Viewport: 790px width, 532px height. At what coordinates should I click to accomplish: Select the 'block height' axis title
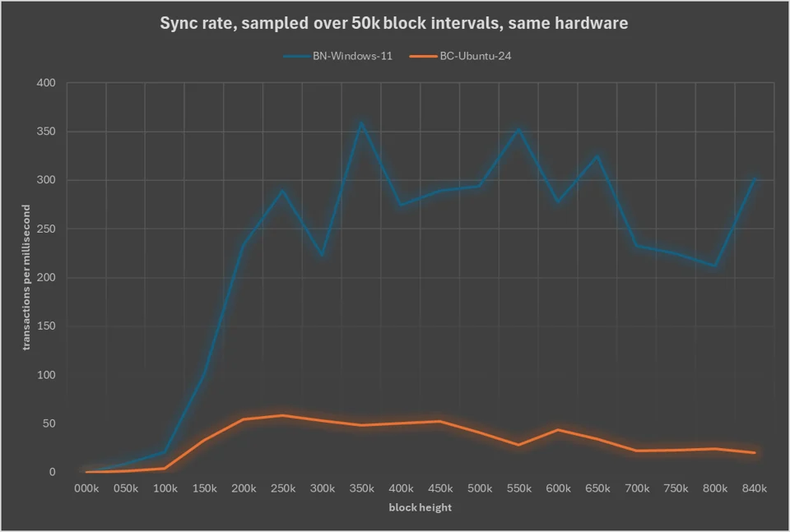coord(421,507)
